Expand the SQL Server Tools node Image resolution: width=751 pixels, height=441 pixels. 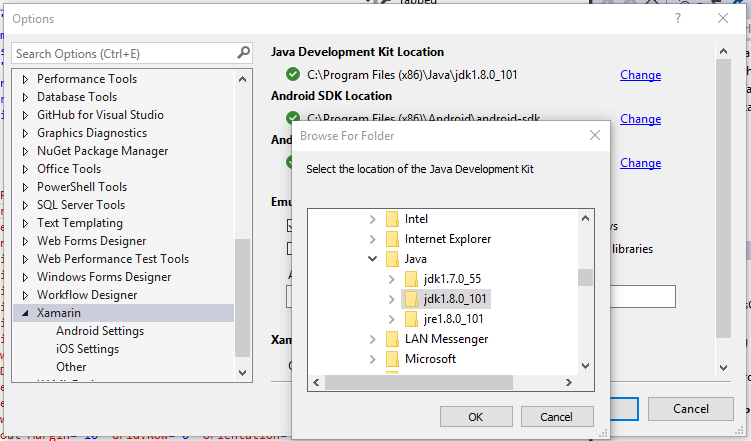(25, 205)
